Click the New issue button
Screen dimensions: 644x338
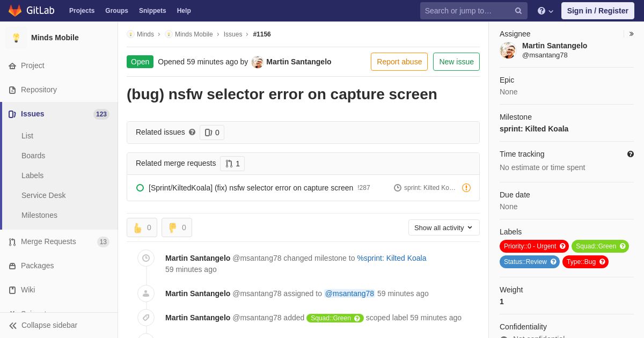pos(456,62)
